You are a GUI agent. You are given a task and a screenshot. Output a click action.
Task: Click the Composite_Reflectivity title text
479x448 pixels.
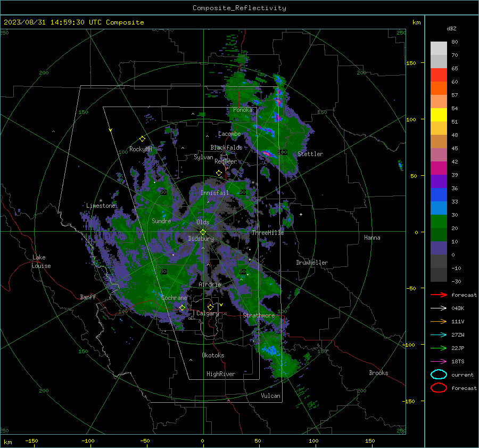click(240, 8)
